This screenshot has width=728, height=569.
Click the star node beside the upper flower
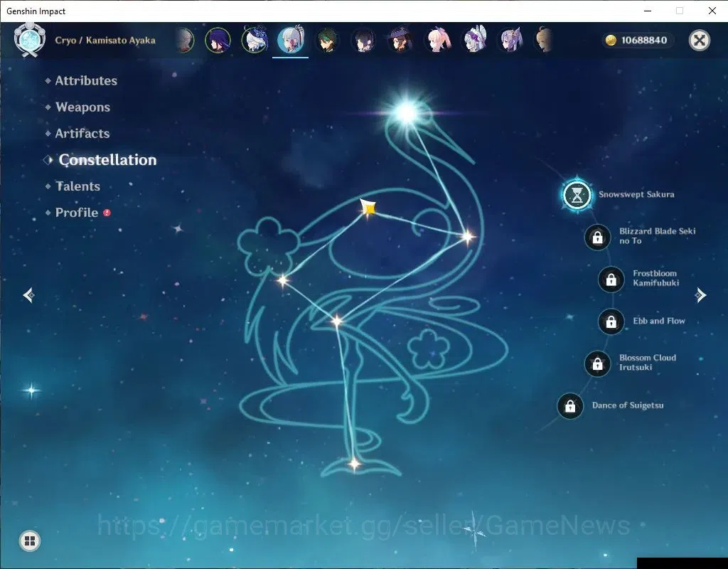click(x=282, y=280)
